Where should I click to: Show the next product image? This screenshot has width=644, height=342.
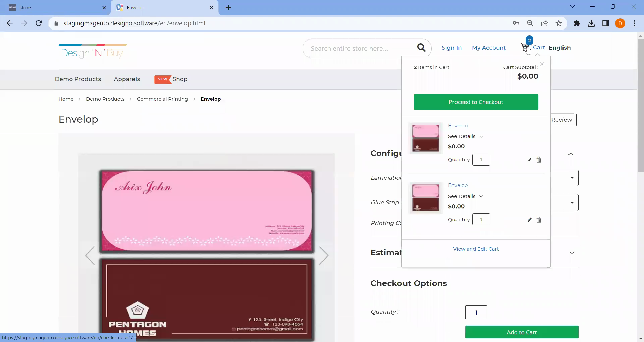[x=323, y=256]
